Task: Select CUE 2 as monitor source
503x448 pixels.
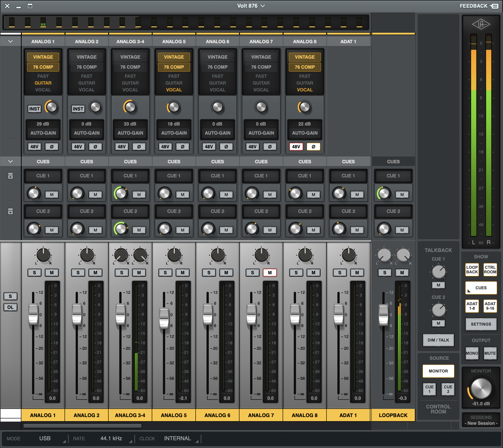Action: point(448,389)
